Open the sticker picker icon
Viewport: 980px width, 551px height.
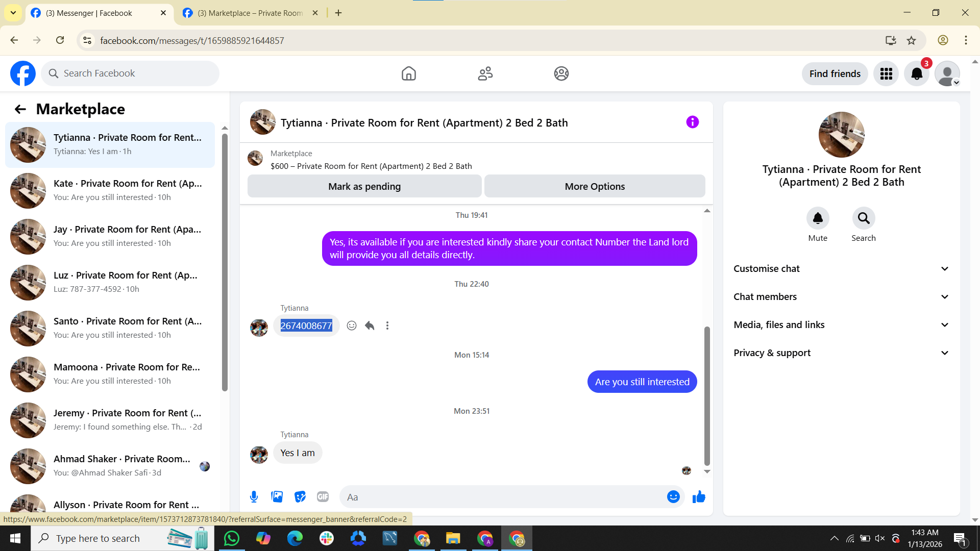tap(300, 497)
